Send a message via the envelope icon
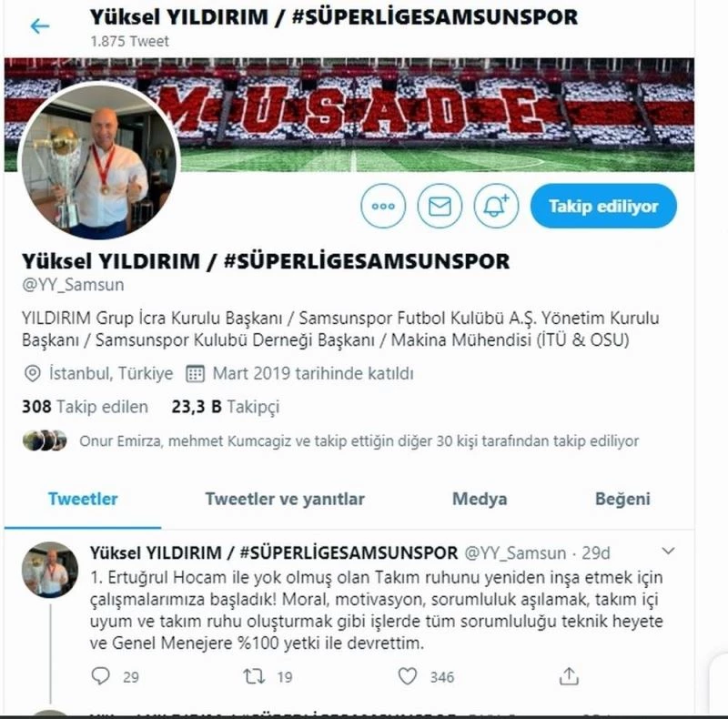Screen dimensions: 728x719 pos(440,206)
